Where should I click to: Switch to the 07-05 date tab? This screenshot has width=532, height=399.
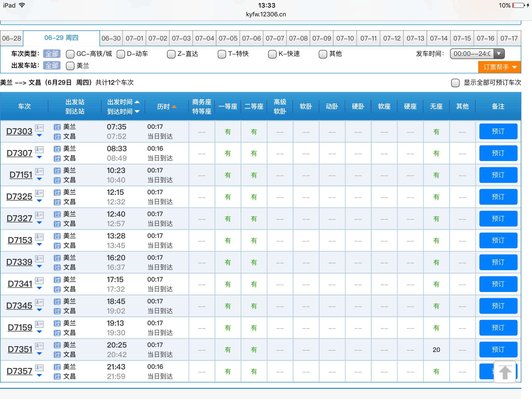point(228,38)
